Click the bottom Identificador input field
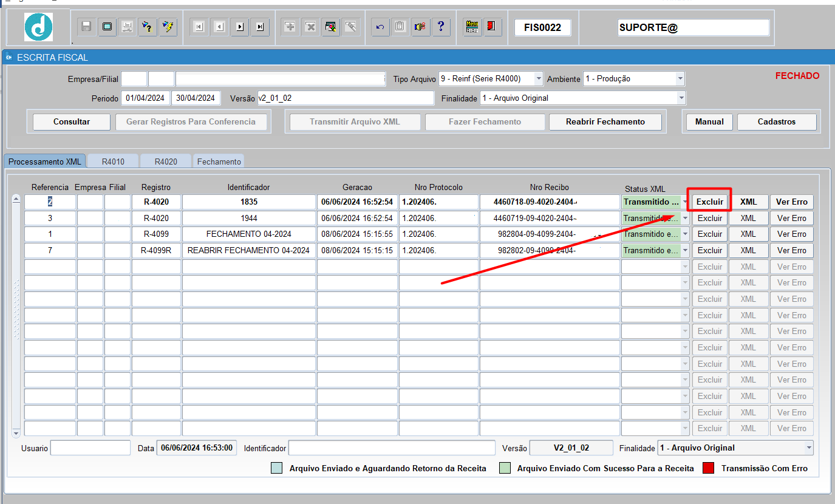 [392, 448]
